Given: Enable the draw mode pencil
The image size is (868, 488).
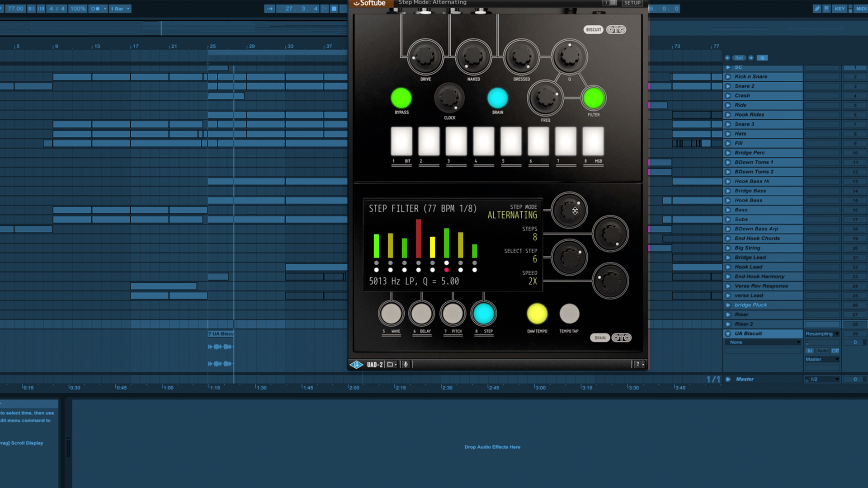Looking at the screenshot, I should [817, 9].
